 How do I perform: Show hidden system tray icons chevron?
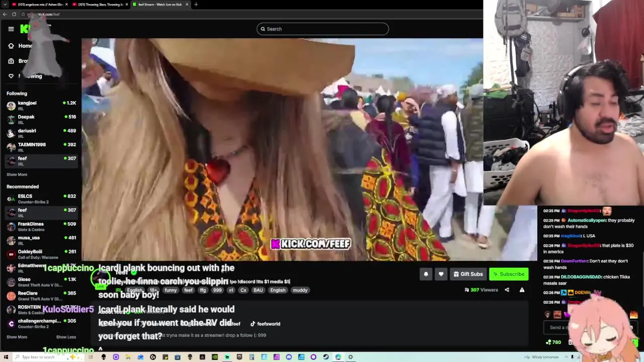[x=566, y=357]
